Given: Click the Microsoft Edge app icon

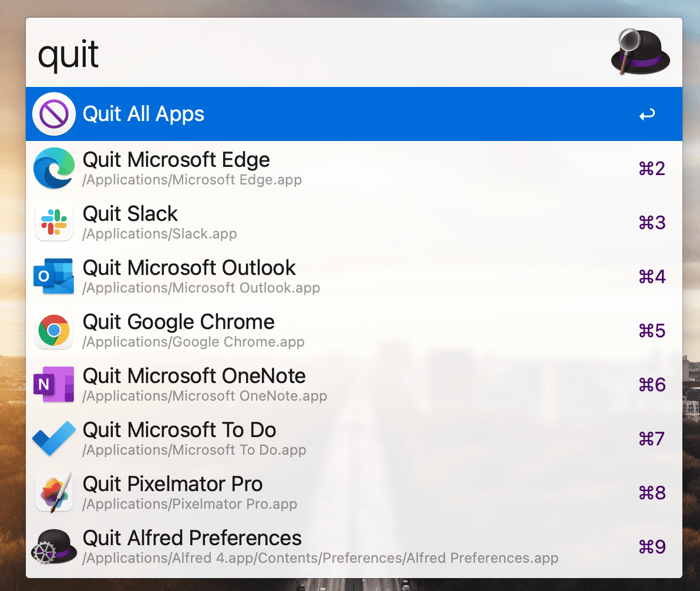Looking at the screenshot, I should point(54,168).
